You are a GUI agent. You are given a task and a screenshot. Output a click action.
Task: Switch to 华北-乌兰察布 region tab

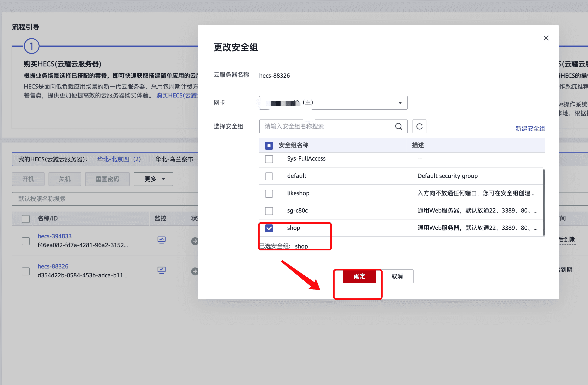176,159
